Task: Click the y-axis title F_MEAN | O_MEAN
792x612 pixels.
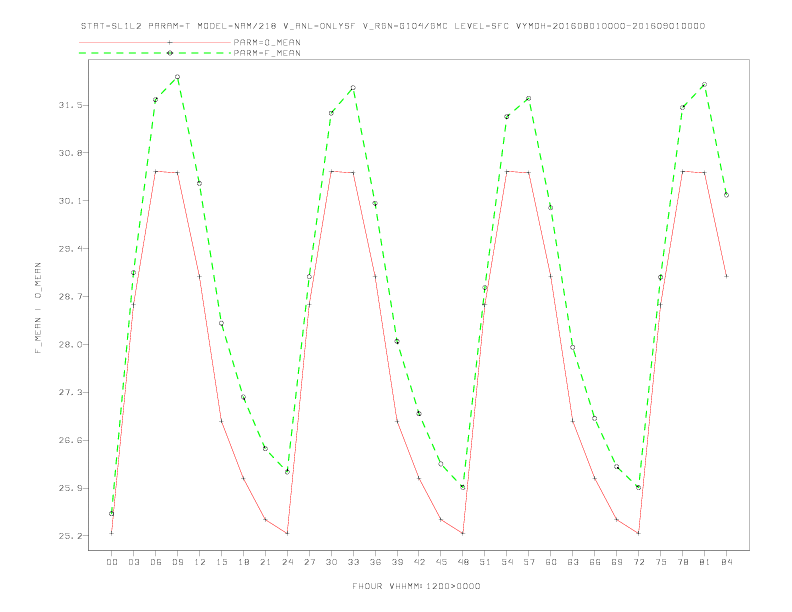Action: (x=38, y=308)
